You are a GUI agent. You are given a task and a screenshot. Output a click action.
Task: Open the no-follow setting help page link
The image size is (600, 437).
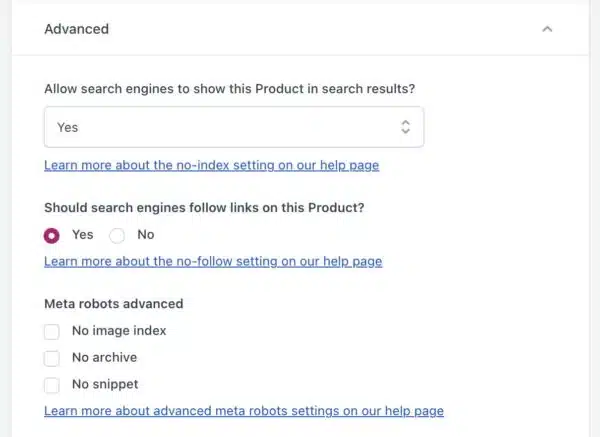213,262
